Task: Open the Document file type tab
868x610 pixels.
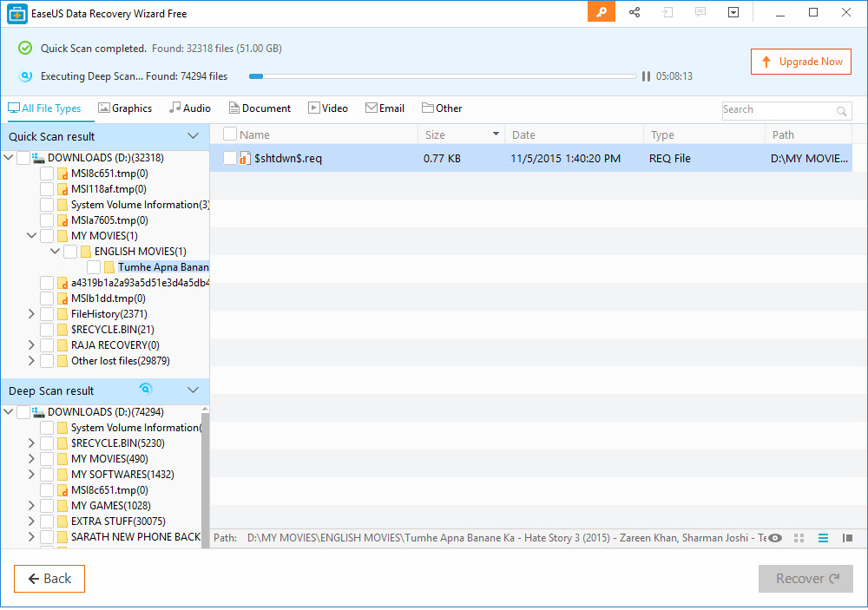Action: click(x=260, y=108)
